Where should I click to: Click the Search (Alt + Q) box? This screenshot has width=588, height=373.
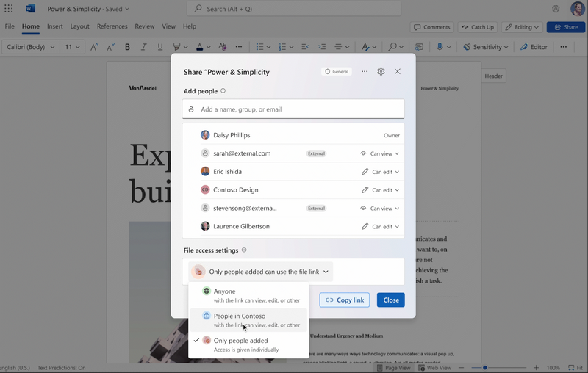293,9
